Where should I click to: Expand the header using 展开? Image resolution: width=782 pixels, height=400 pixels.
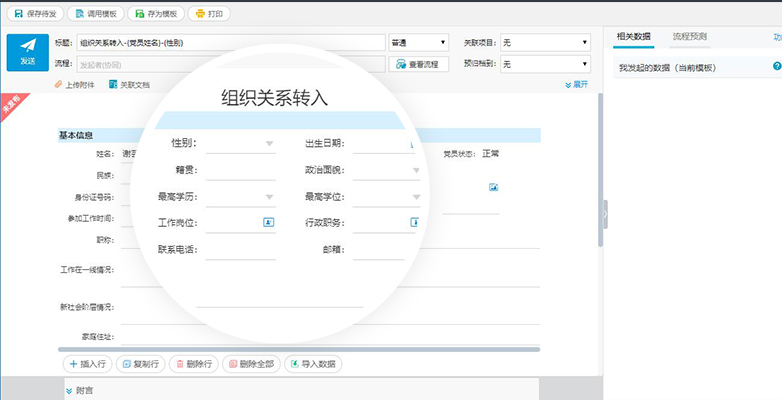[576, 85]
